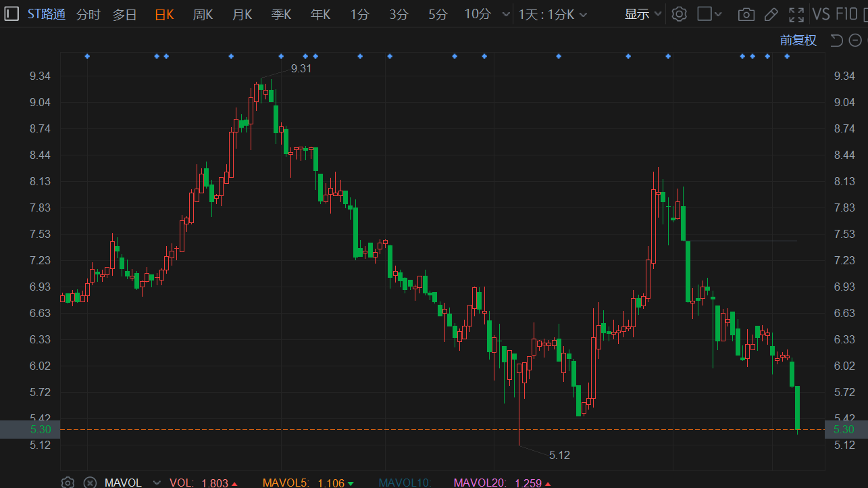Click the 前复权 adjustment link
The width and height of the screenshot is (868, 488).
[798, 41]
